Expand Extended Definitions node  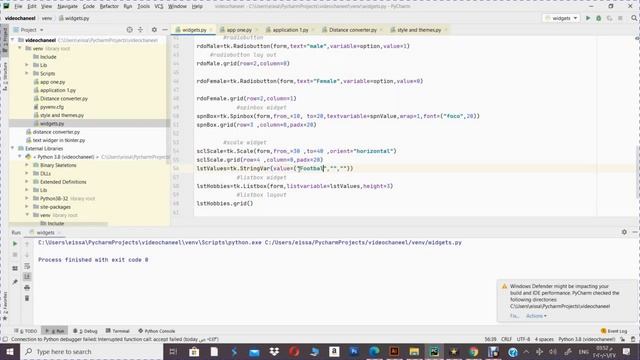27,182
